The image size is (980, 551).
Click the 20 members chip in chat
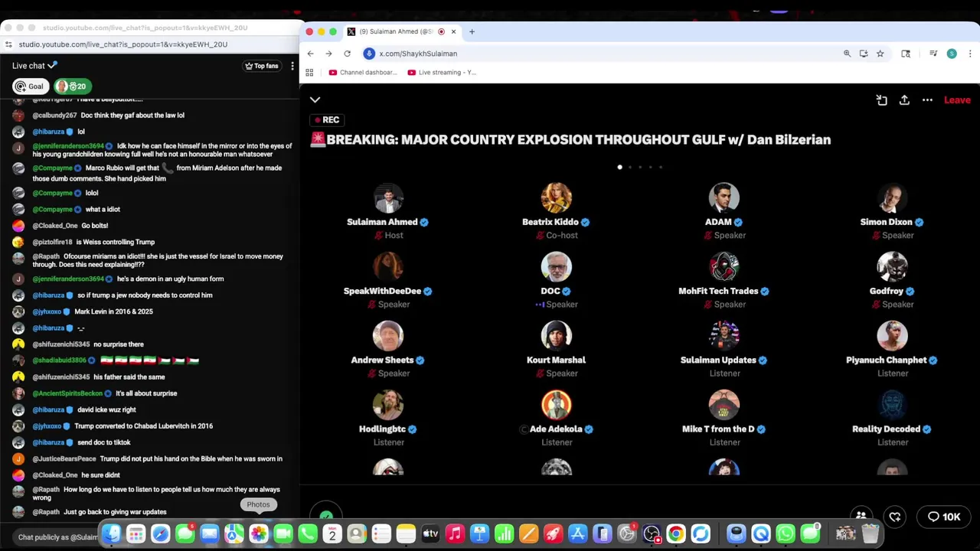[x=73, y=86]
